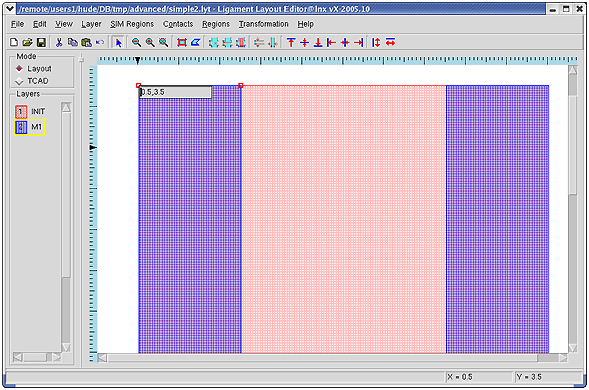
Task: Open the Regions menu
Action: (216, 24)
